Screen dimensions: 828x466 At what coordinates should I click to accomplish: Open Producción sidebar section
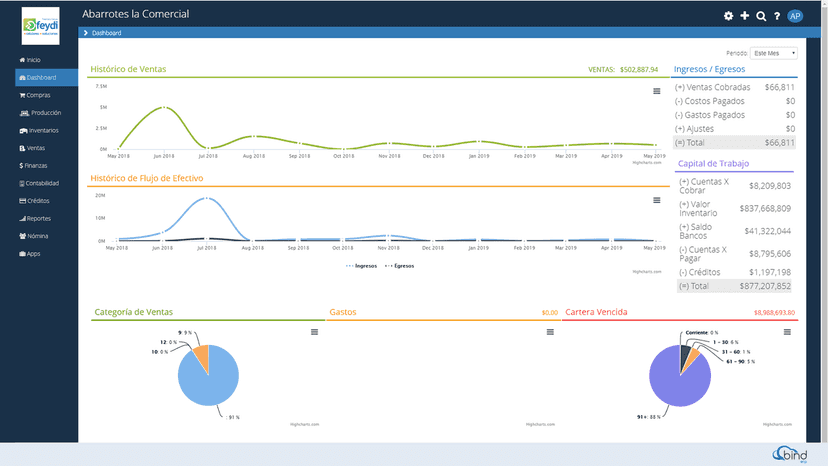click(40, 113)
